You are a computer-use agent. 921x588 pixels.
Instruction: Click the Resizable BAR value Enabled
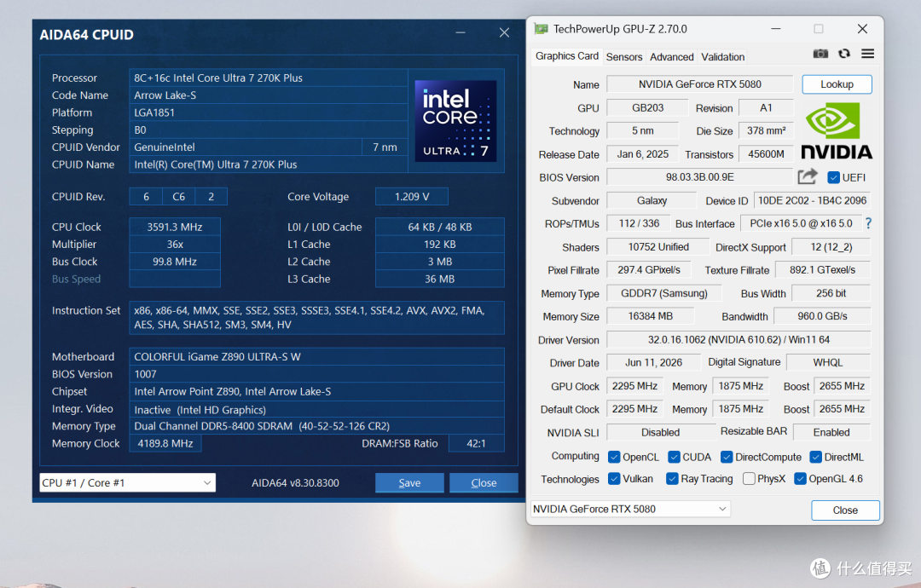pos(831,432)
